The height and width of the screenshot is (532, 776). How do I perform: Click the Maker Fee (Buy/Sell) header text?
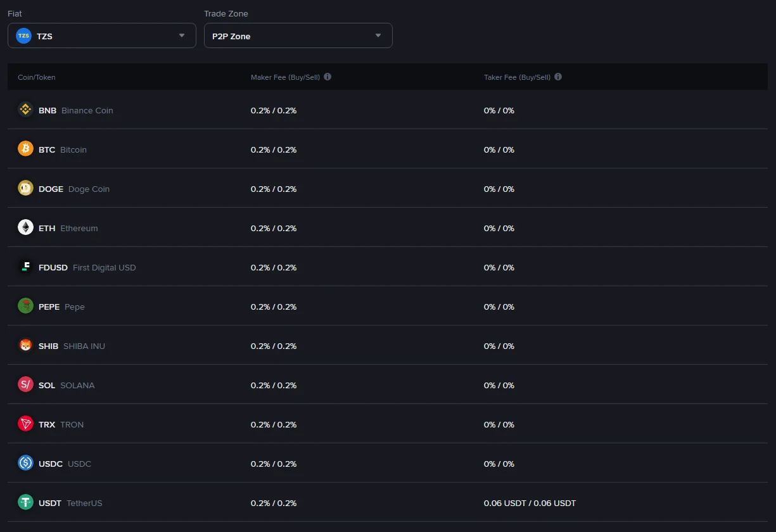pos(286,77)
